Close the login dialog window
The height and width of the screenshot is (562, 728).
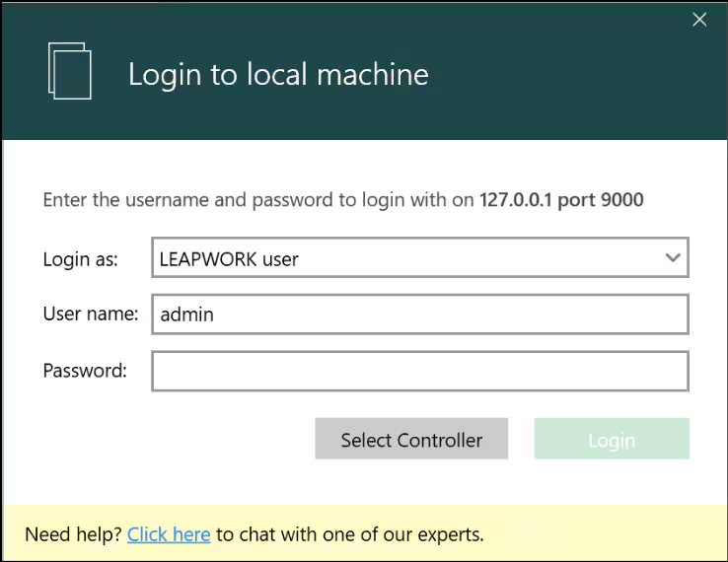(x=699, y=20)
